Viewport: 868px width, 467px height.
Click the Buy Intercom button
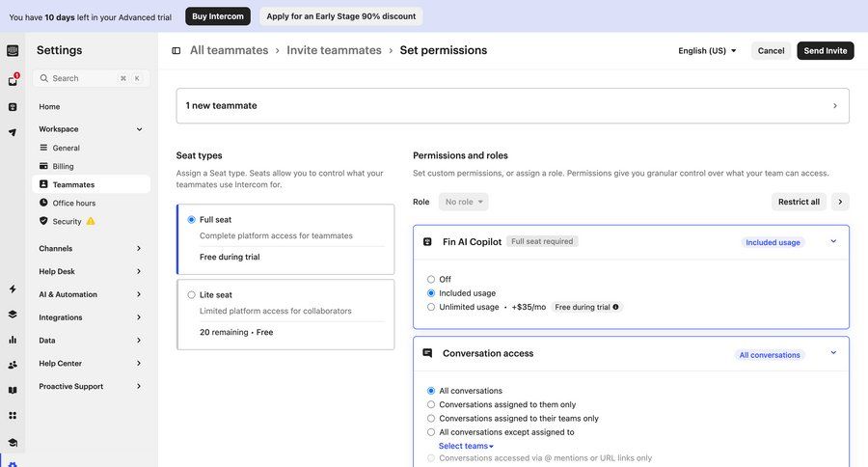tap(218, 16)
